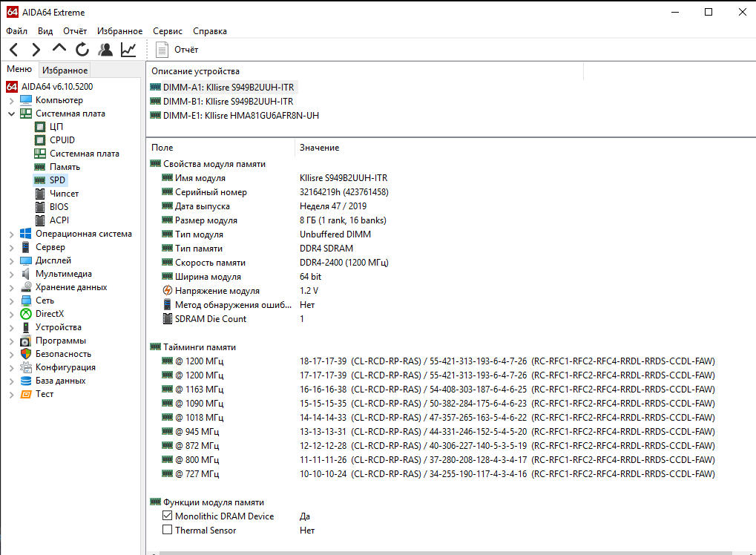Select the SPD tree item icon
The height and width of the screenshot is (555, 756).
pos(40,180)
